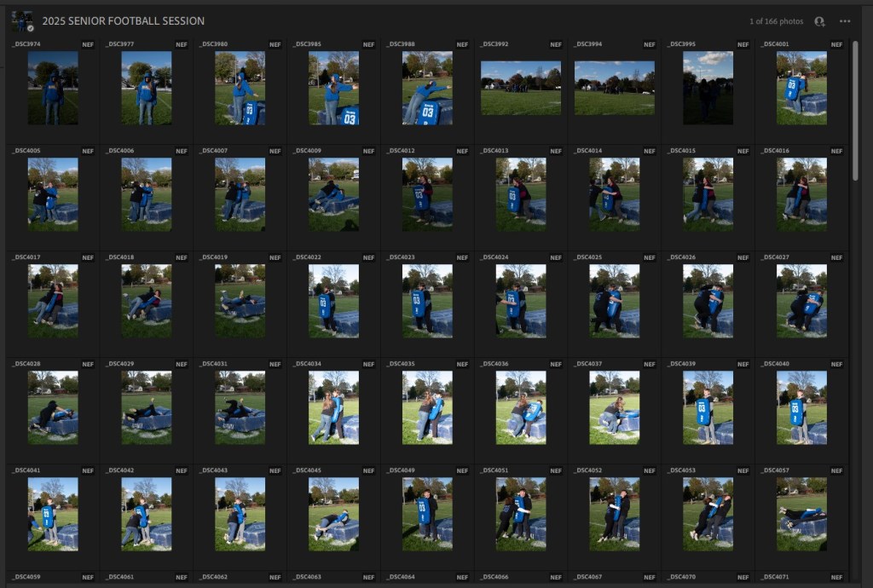873x588 pixels.
Task: Click the NEF badge on _DSC4001
Action: click(x=835, y=44)
